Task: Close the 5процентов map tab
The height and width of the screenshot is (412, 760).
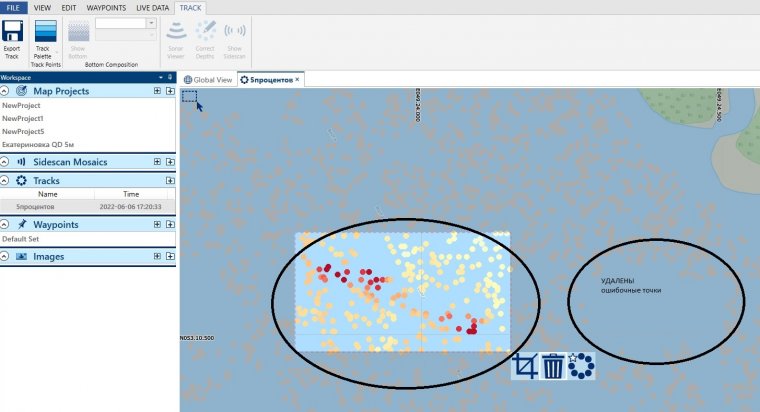Action: (297, 79)
